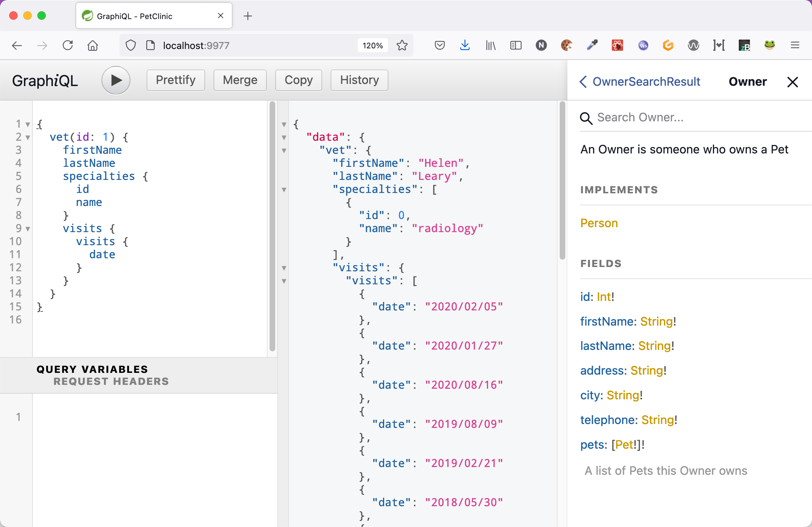Run the GraphiQL query with play button
This screenshot has width=812, height=527.
tap(116, 80)
